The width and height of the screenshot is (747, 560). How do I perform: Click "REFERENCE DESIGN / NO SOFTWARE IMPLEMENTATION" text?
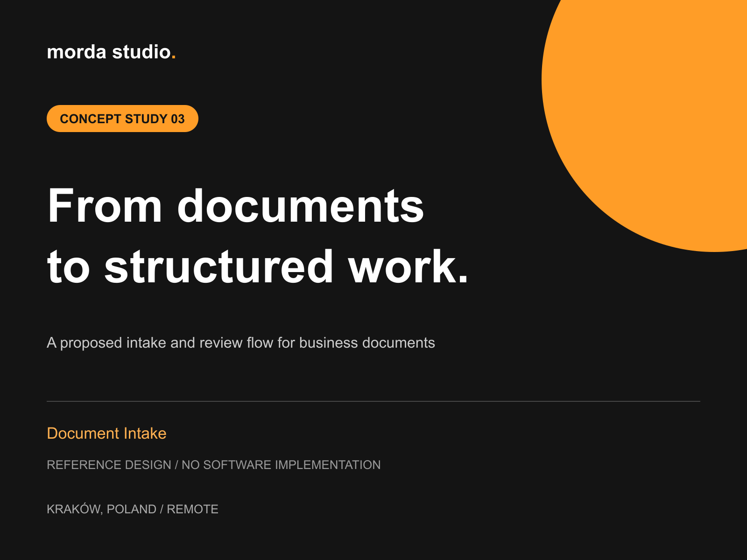click(x=214, y=465)
